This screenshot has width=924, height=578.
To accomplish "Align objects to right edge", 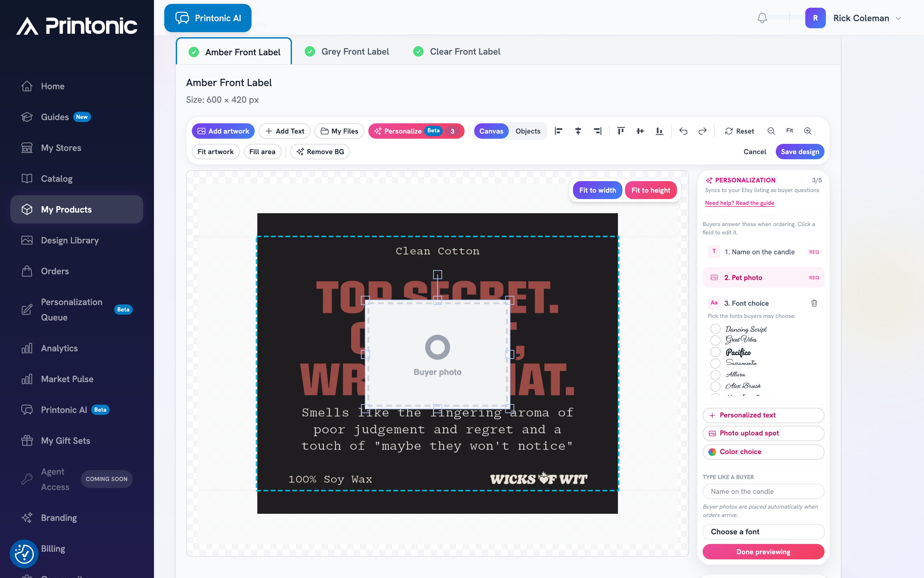I will (597, 131).
